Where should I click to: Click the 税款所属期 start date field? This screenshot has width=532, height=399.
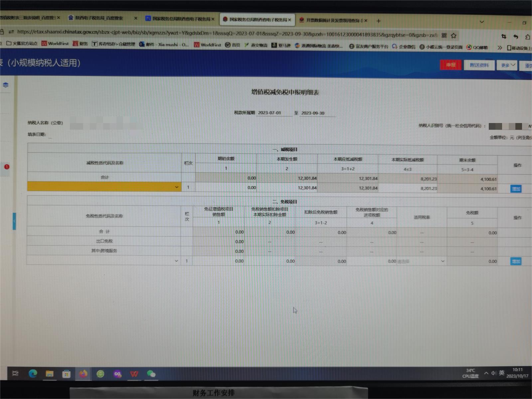(274, 113)
